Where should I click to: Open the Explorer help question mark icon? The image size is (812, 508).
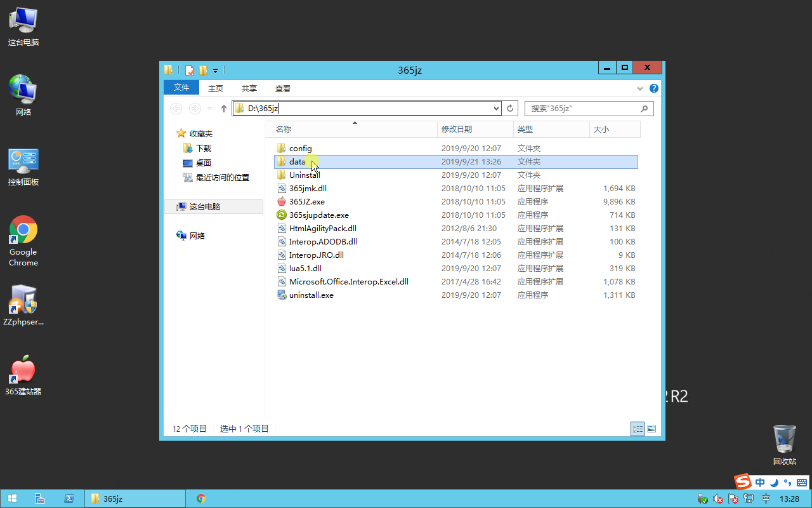(654, 88)
